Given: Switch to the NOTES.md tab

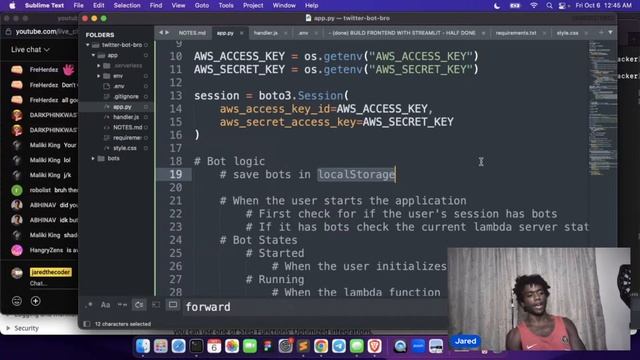Looking at the screenshot, I should [192, 33].
